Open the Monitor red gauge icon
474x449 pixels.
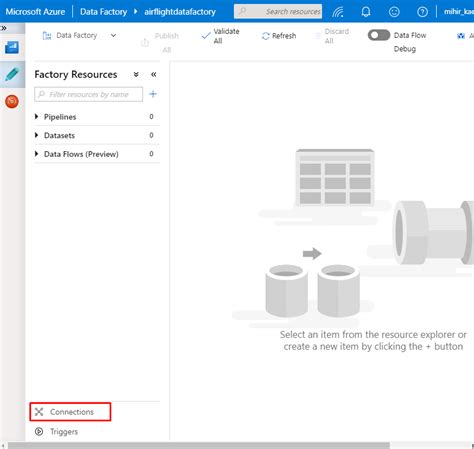tap(12, 101)
